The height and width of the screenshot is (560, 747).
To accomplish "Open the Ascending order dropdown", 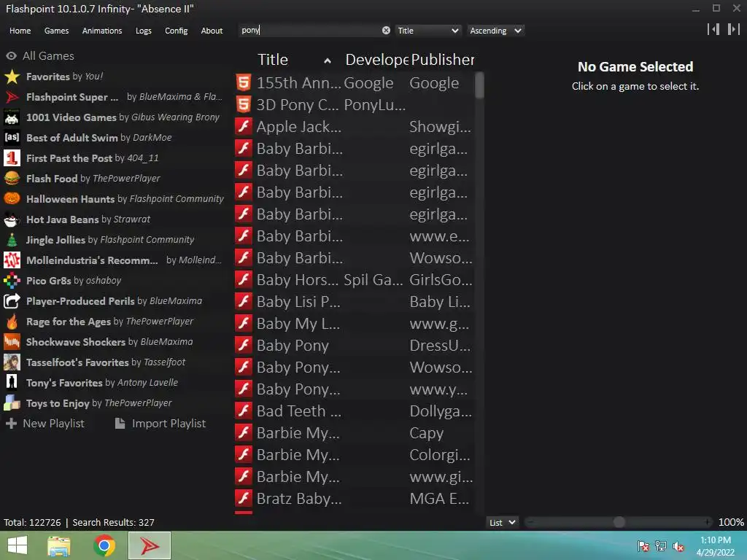I will [495, 31].
